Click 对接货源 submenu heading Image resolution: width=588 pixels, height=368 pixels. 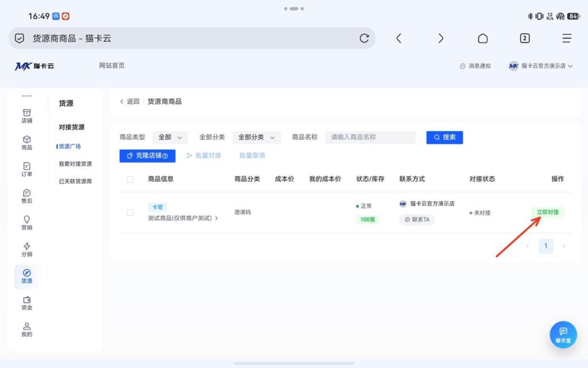(x=72, y=127)
